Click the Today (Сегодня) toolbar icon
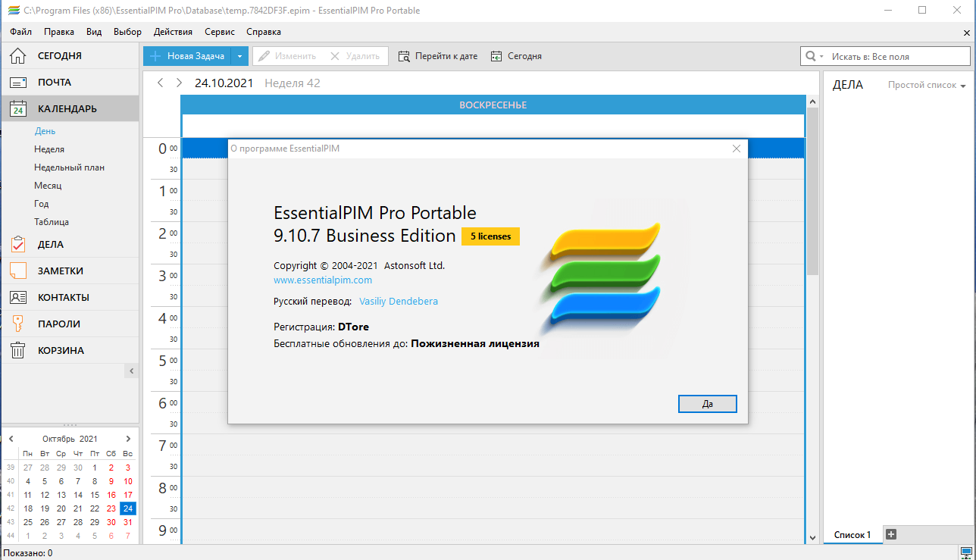The image size is (976, 560). 496,56
